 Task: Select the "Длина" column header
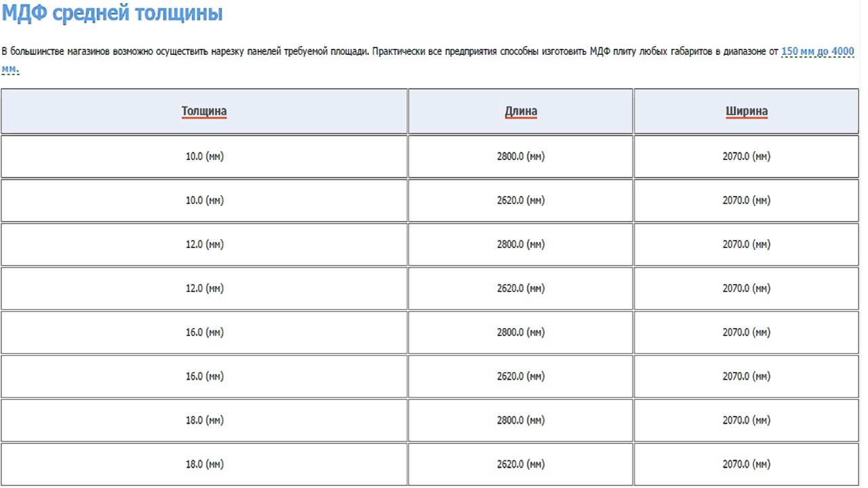click(x=521, y=111)
